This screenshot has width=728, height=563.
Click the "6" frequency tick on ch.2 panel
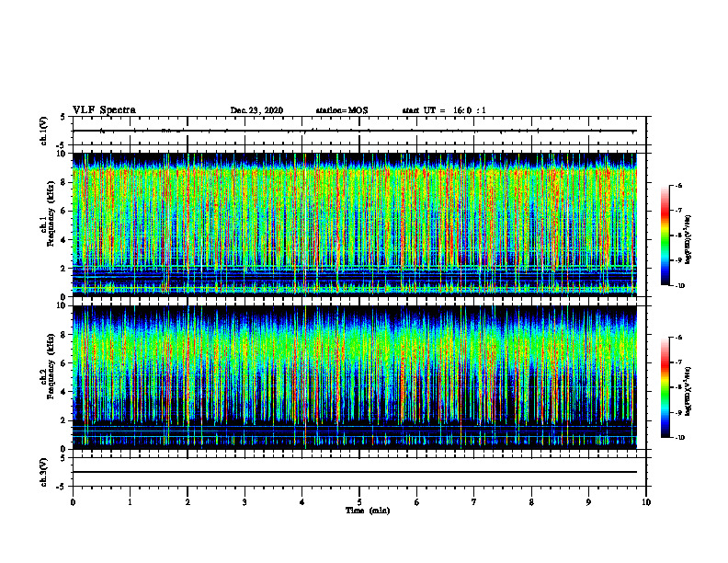click(x=64, y=363)
